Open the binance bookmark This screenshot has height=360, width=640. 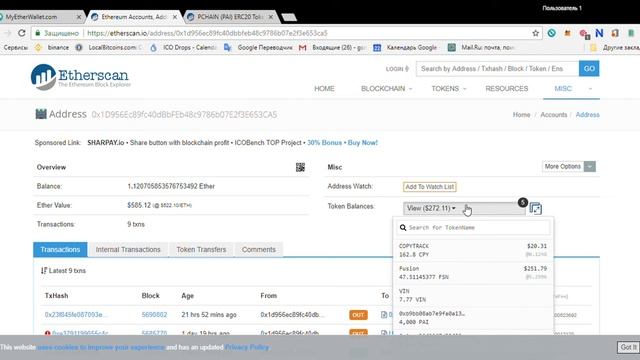pos(52,47)
